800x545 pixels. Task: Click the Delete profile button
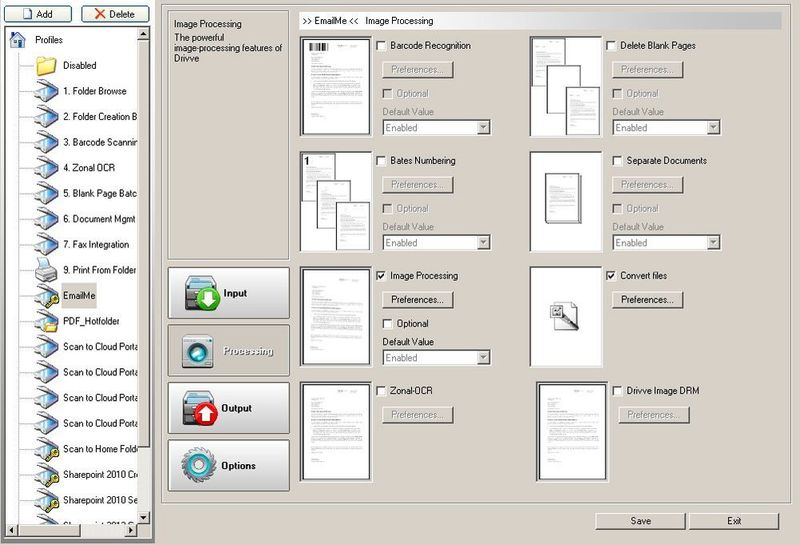115,14
